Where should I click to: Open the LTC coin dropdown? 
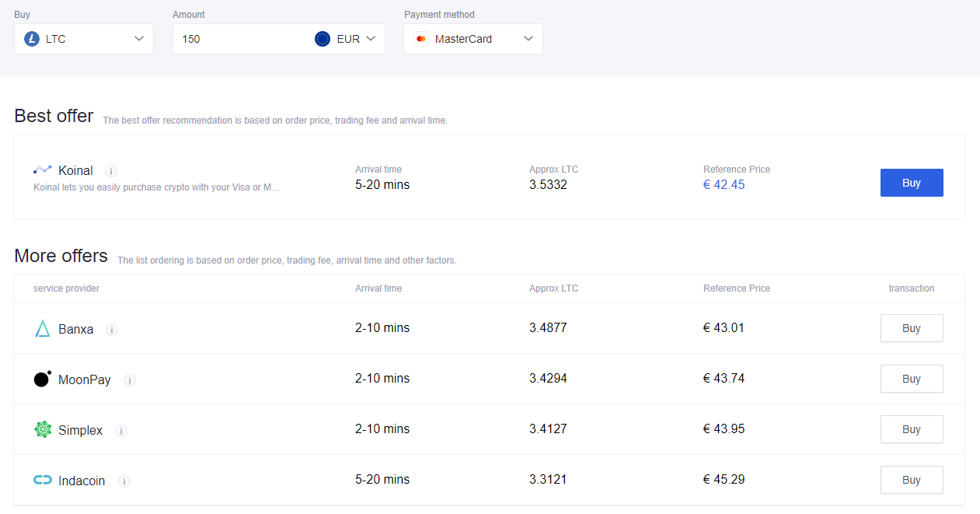pos(84,39)
